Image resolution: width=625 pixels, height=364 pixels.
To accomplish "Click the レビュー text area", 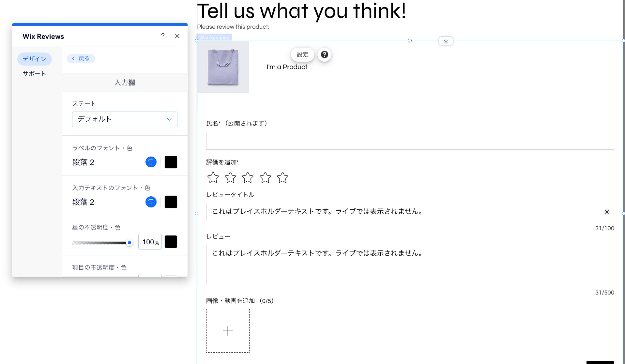I will pos(409,265).
